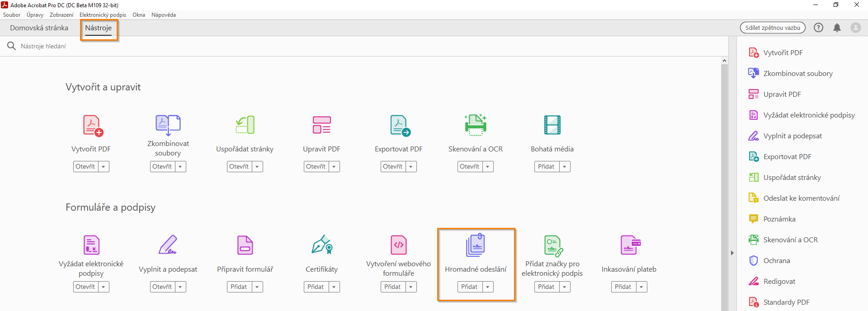This screenshot has height=311, width=868.
Task: Click Otevřít button under Skenování a OCR
Action: (470, 167)
